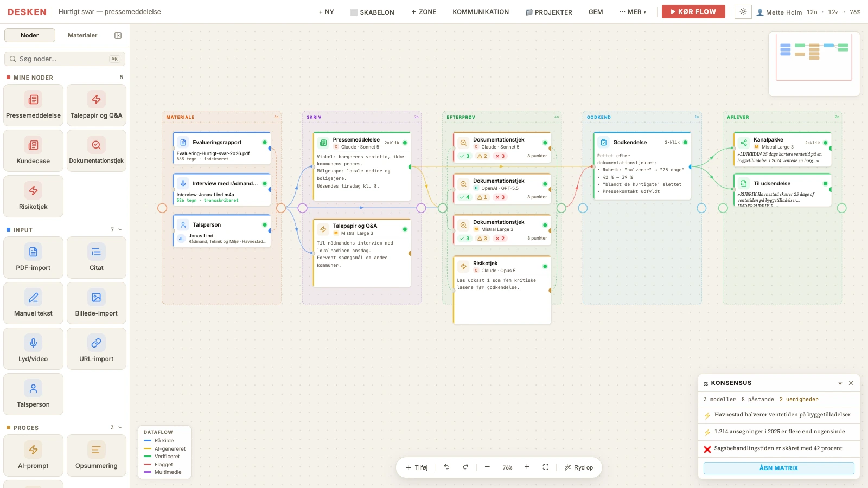Select the Billede-import node
This screenshot has height=488, width=868.
(97, 303)
